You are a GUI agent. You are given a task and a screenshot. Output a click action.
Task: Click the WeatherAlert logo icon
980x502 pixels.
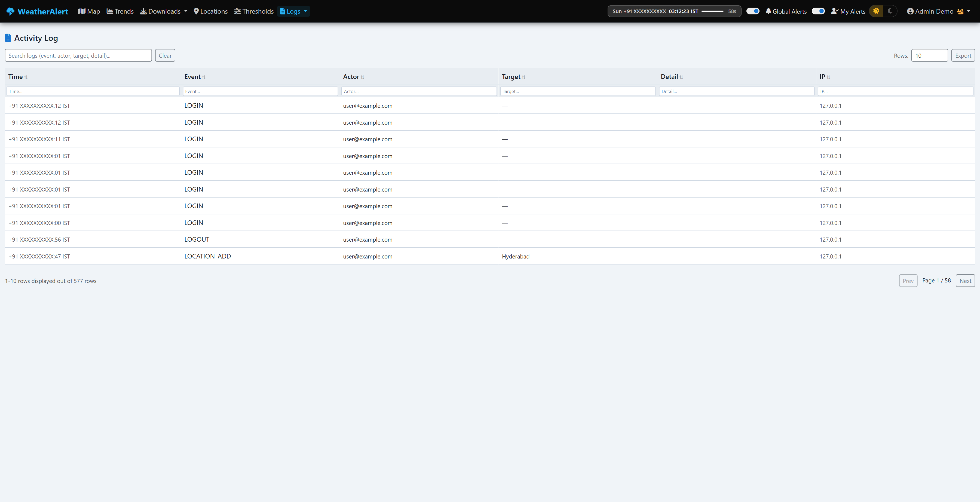click(x=10, y=11)
